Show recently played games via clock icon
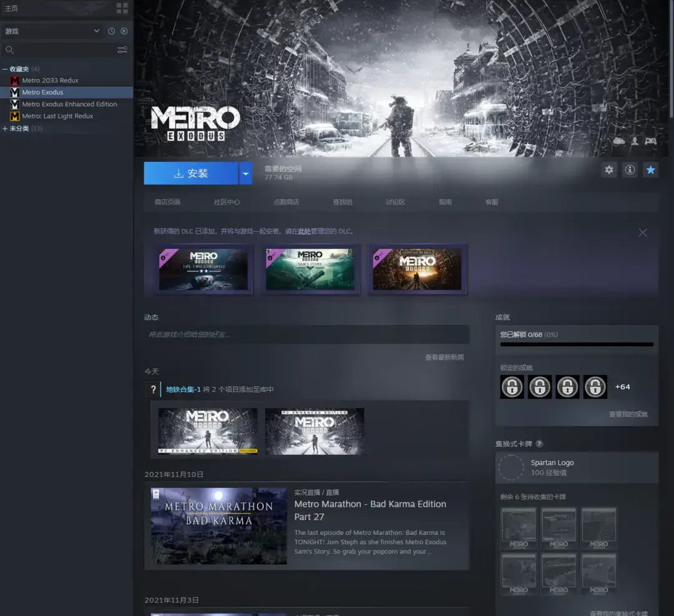 pyautogui.click(x=111, y=31)
